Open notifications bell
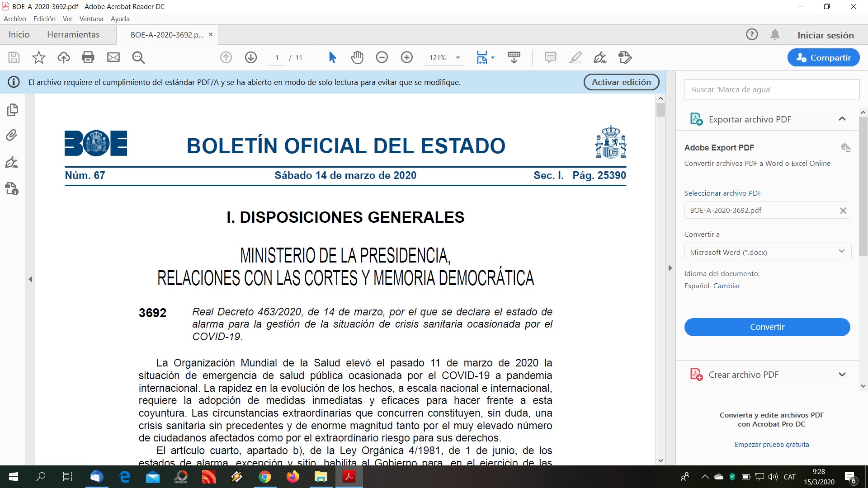The image size is (868, 488). (x=775, y=34)
